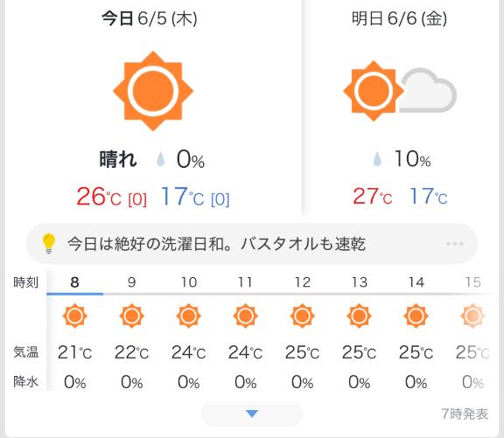Open the three-dots menu on tip banner

[454, 244]
